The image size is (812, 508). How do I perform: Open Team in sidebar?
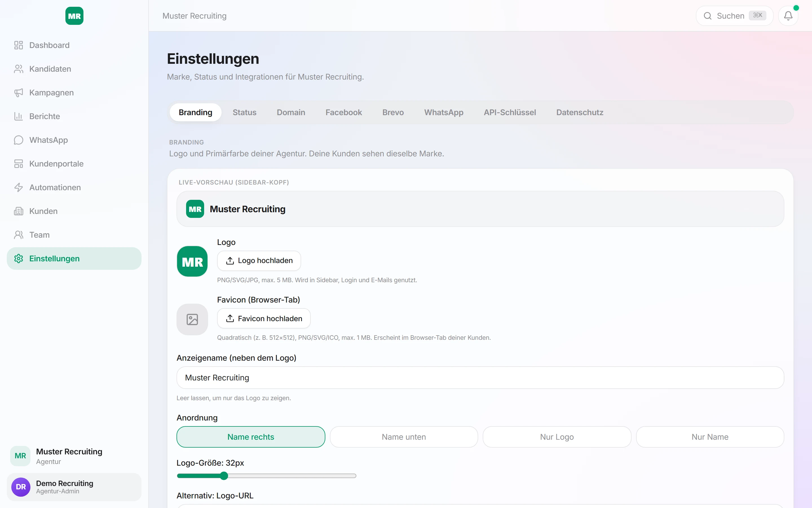(x=74, y=235)
